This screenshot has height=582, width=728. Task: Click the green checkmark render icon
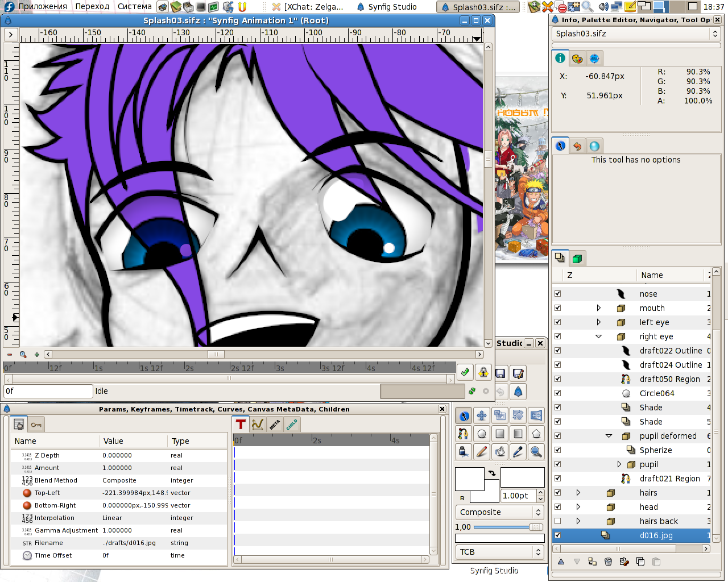click(465, 372)
